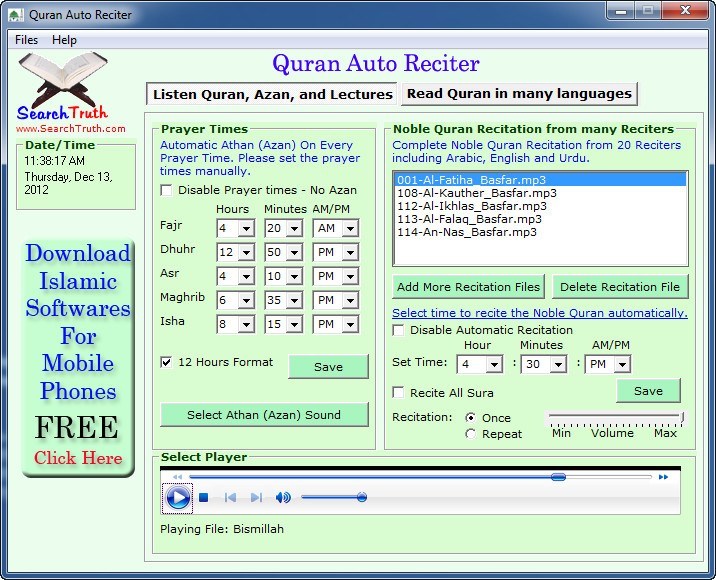
Task: Open the Fajr AM/PM dropdown
Action: [x=350, y=228]
